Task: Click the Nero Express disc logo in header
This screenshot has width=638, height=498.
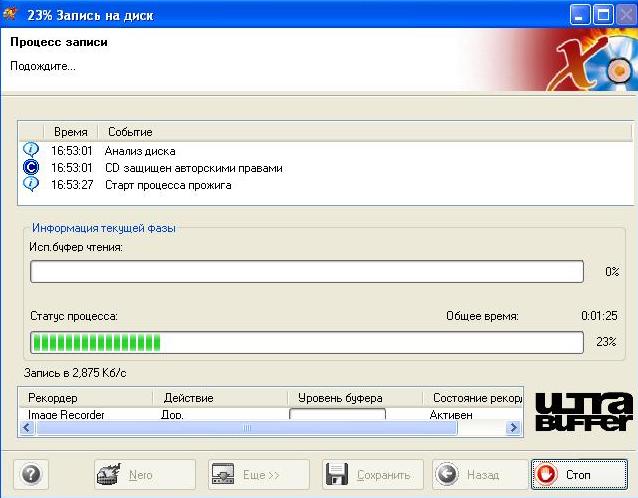Action: (592, 61)
